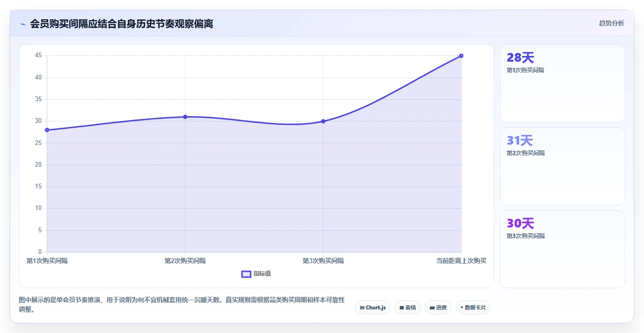Click the 指标值 legend label
644x333 pixels.
pos(262,274)
